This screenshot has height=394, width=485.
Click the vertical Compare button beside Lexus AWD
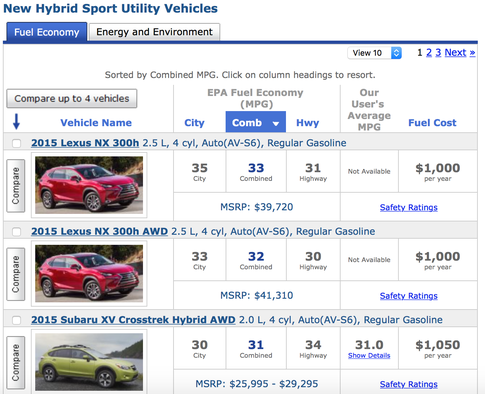pos(16,274)
